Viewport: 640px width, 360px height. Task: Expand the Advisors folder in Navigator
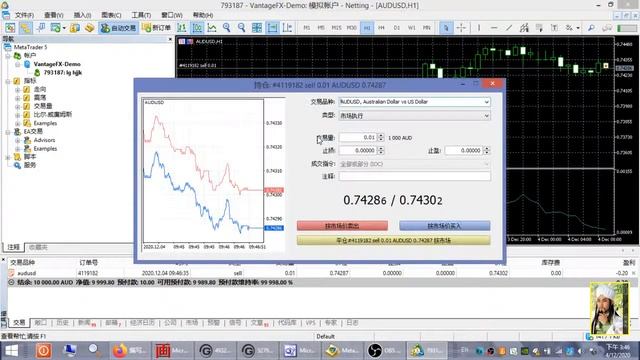[18, 140]
